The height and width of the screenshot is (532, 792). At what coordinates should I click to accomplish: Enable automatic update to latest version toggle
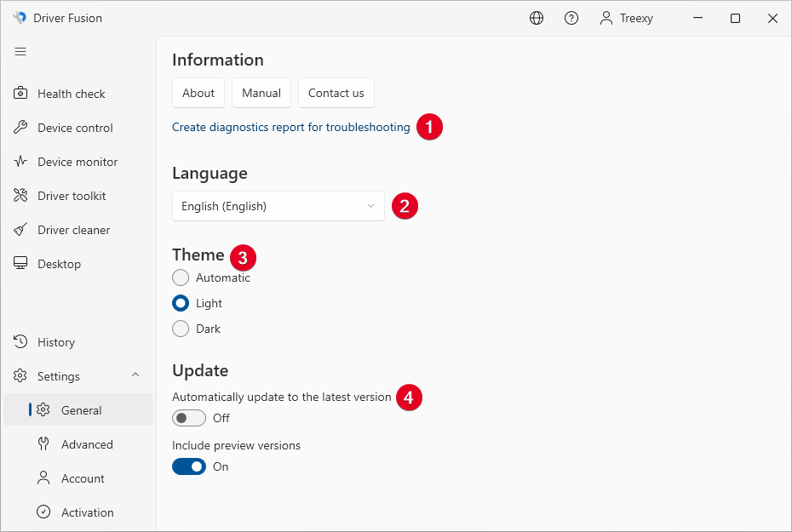pos(189,418)
